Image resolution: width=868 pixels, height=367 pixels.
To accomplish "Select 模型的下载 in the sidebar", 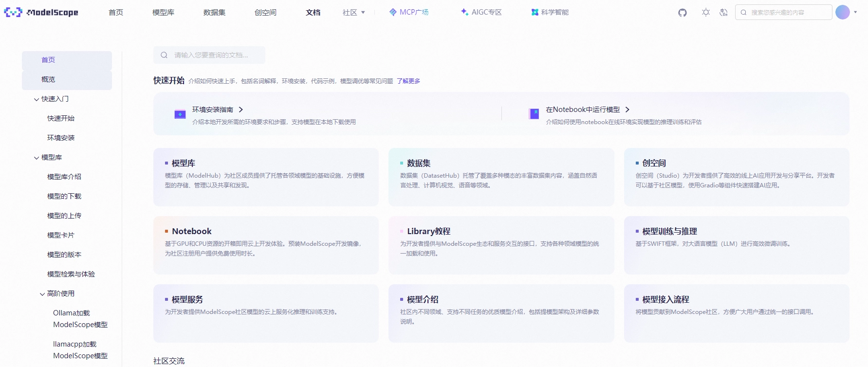I will tap(64, 196).
